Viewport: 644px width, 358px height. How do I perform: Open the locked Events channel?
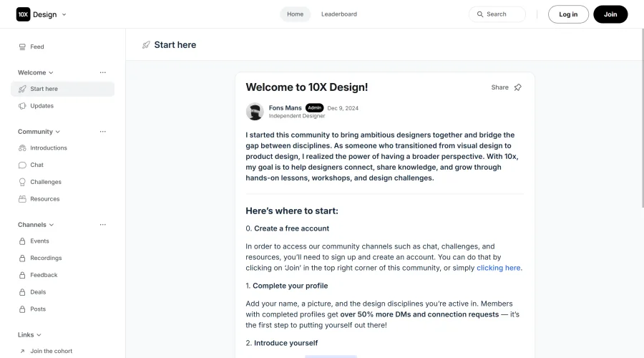[62, 241]
